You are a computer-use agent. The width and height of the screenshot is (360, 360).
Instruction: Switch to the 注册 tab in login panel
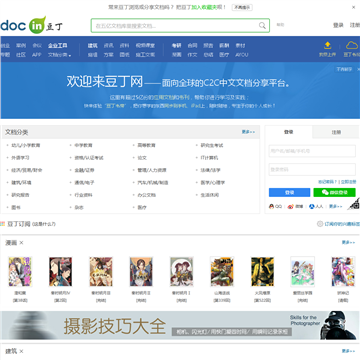[336, 132]
